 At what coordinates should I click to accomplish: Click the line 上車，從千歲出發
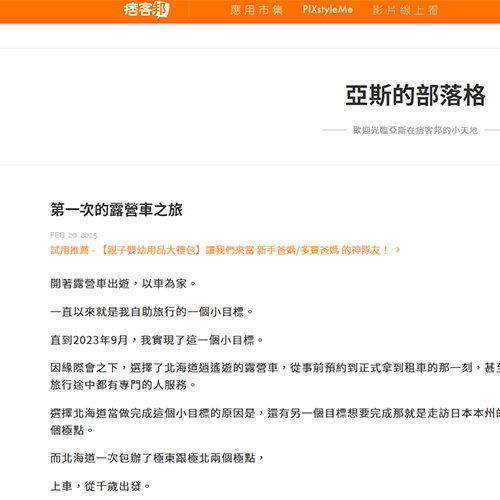tap(100, 486)
